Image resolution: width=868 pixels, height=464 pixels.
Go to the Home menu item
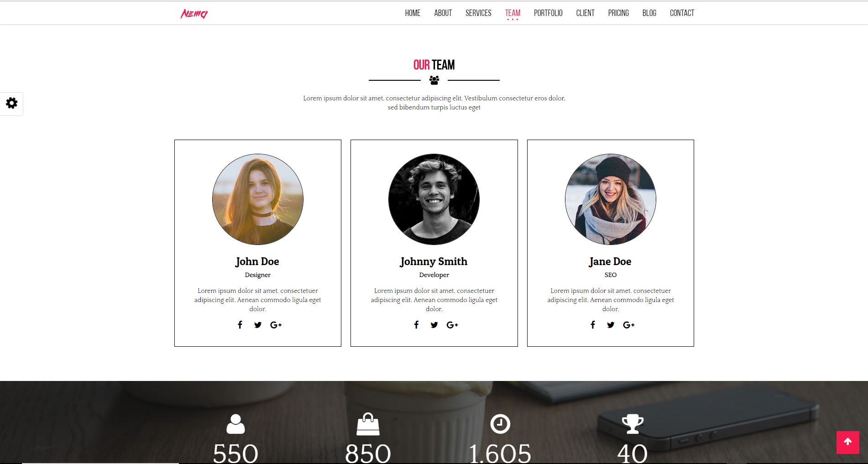click(413, 13)
